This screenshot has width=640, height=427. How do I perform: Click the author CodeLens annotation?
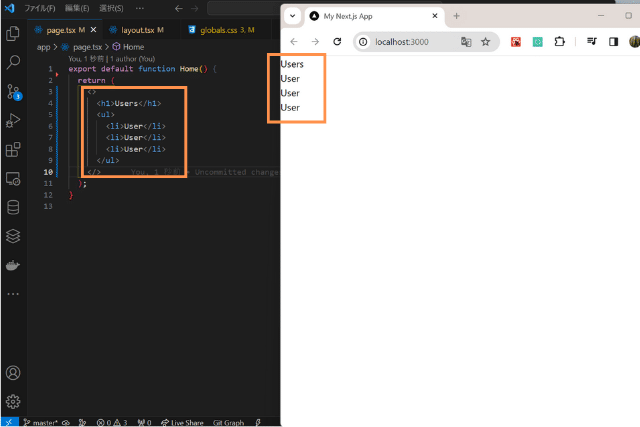[111, 59]
